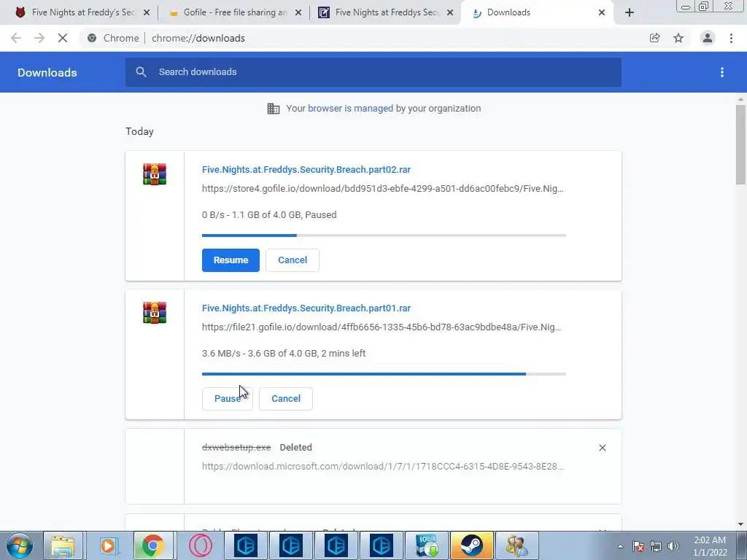
Task: Click the chrome://downloads address bar
Action: pos(362,38)
